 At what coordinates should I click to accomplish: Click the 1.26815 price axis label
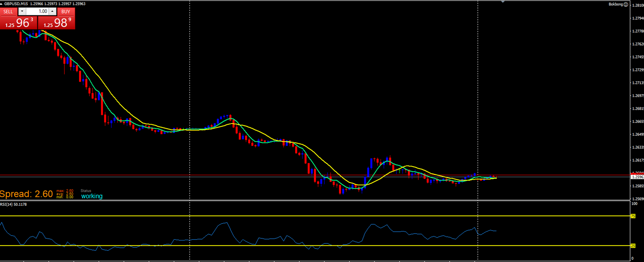tap(638, 109)
